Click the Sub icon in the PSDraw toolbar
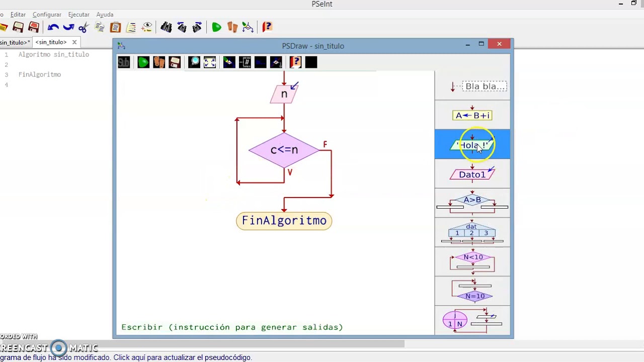The height and width of the screenshot is (362, 644). click(124, 62)
